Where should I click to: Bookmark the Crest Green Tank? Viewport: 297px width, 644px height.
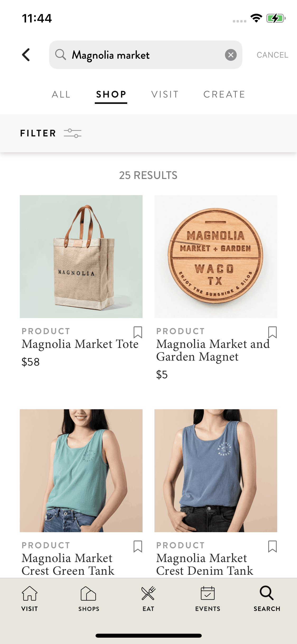pos(138,546)
